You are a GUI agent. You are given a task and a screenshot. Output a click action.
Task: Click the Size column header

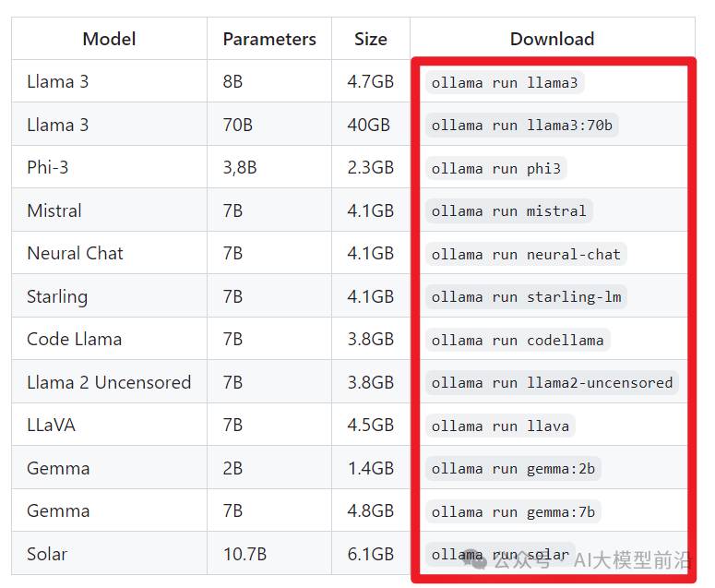[370, 39]
